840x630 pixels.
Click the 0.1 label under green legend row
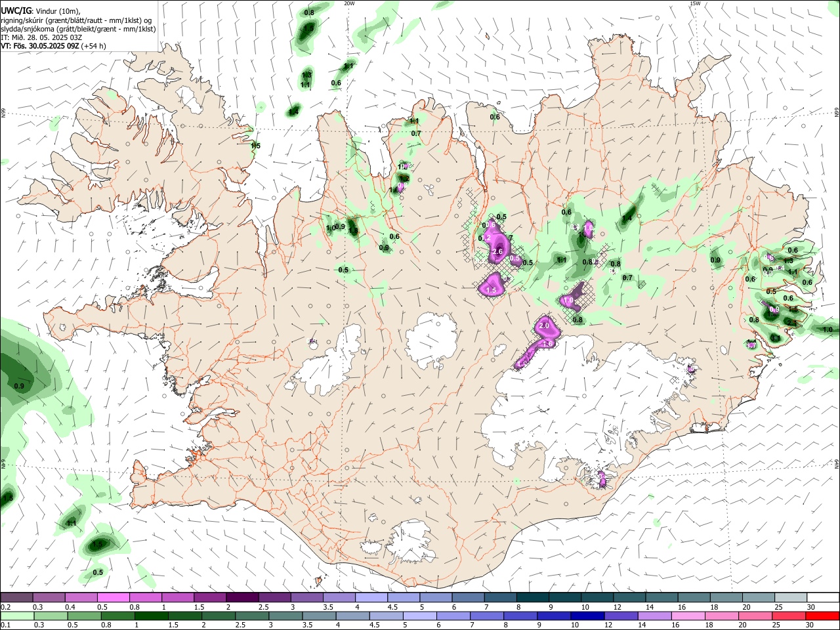click(5, 625)
